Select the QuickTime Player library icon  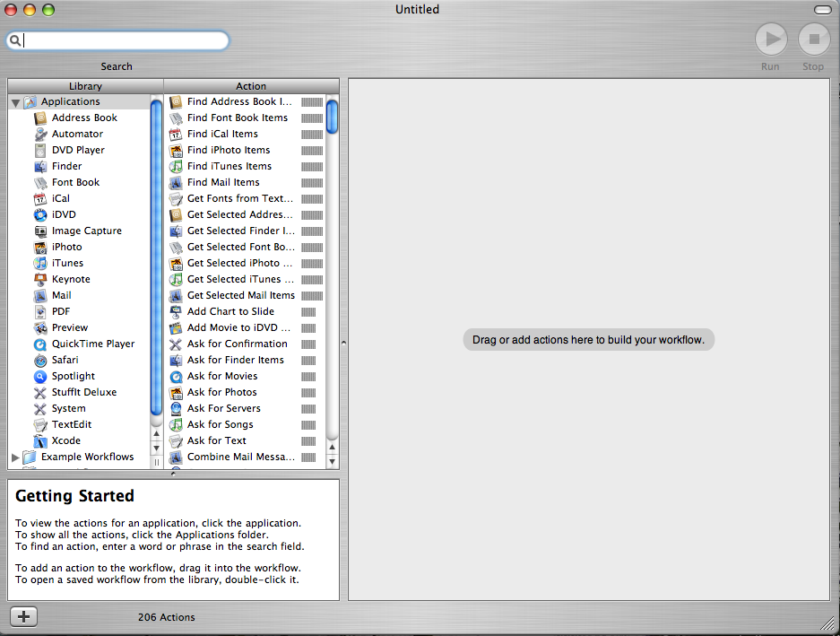(40, 344)
